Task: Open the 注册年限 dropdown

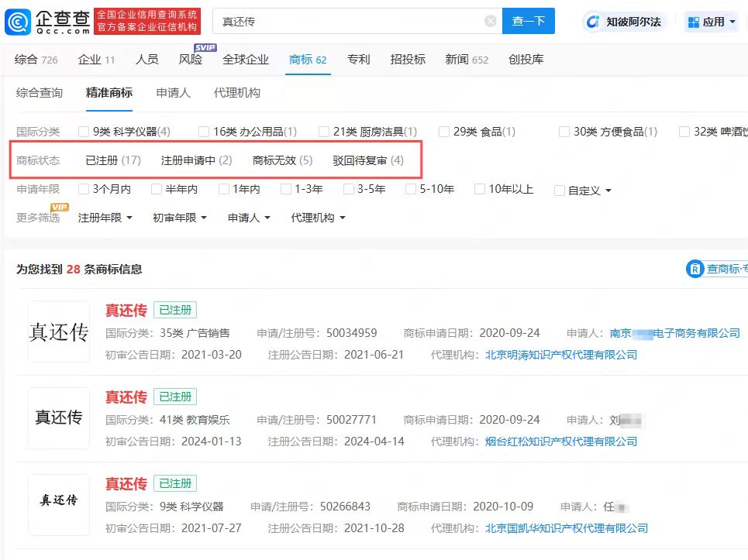Action: point(105,218)
